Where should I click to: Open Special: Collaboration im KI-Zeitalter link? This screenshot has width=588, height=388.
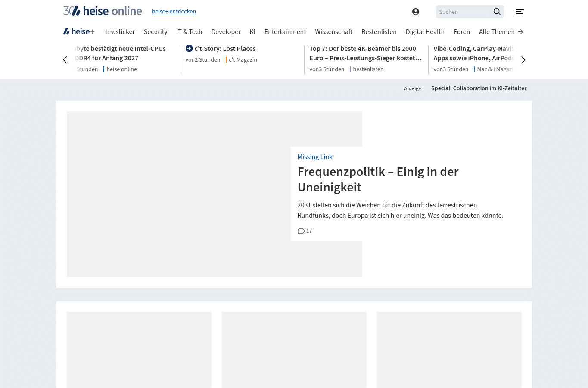(479, 88)
